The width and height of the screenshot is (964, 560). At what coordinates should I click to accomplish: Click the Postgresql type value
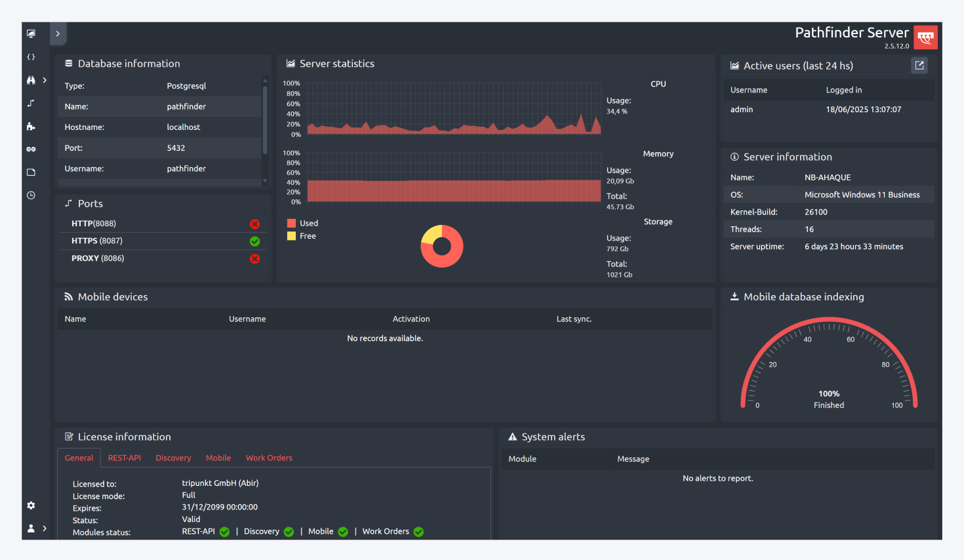tap(186, 86)
